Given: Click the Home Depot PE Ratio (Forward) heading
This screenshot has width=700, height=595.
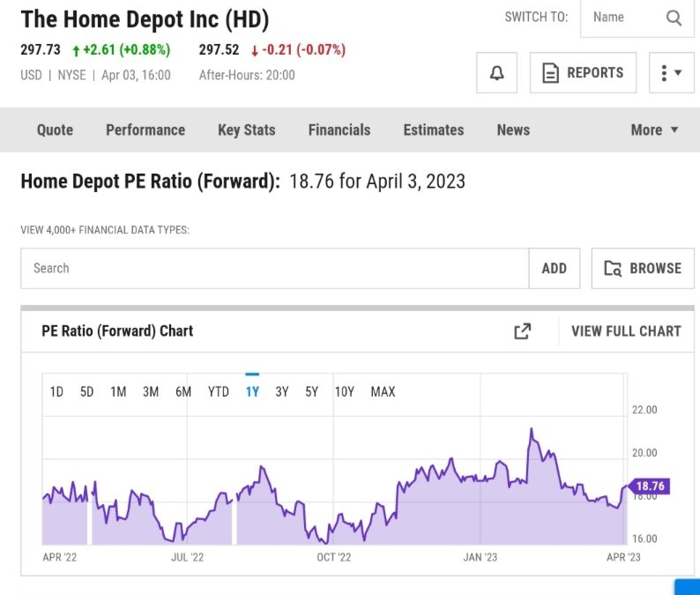Looking at the screenshot, I should [x=151, y=182].
